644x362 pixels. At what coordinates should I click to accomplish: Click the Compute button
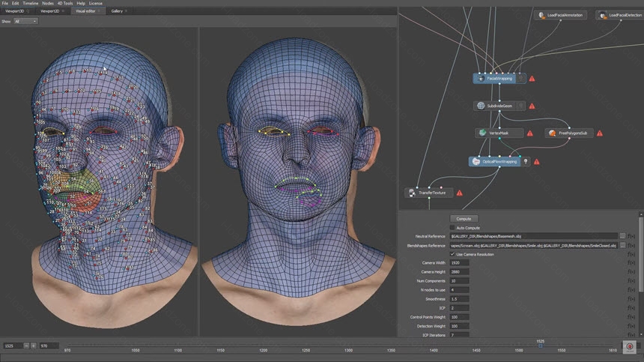coord(464,219)
